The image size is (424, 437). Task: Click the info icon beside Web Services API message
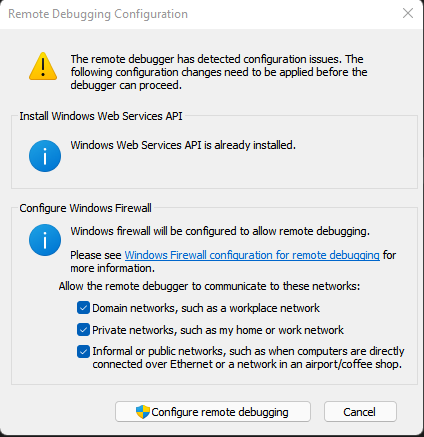click(x=45, y=156)
